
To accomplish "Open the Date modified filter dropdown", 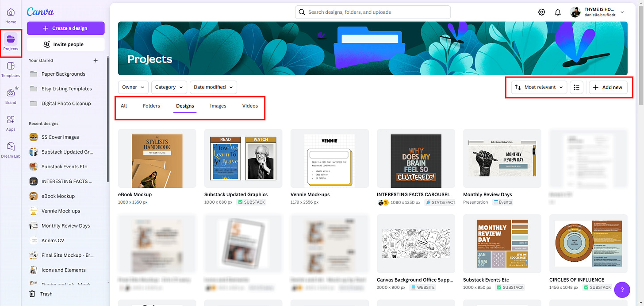I will [213, 87].
